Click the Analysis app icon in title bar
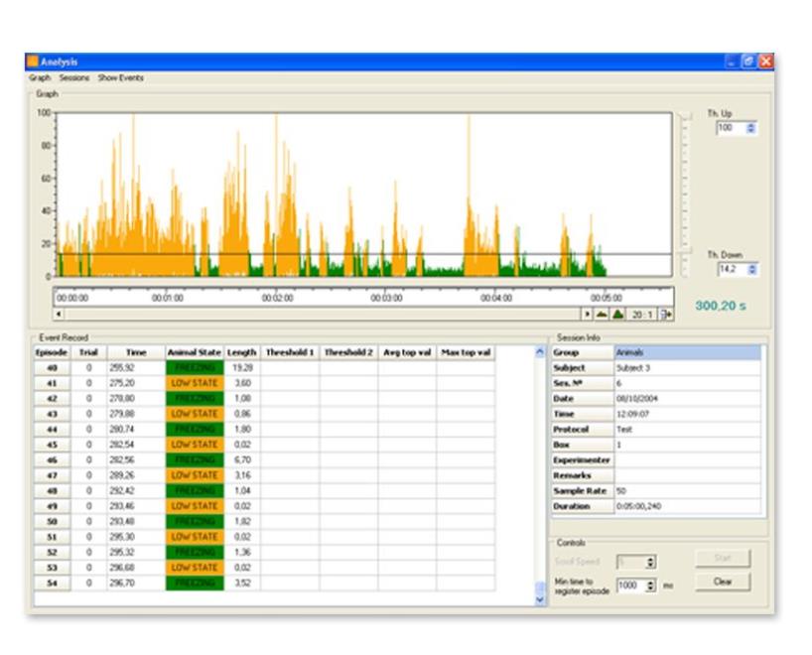This screenshot has height=655, width=812. tap(33, 62)
